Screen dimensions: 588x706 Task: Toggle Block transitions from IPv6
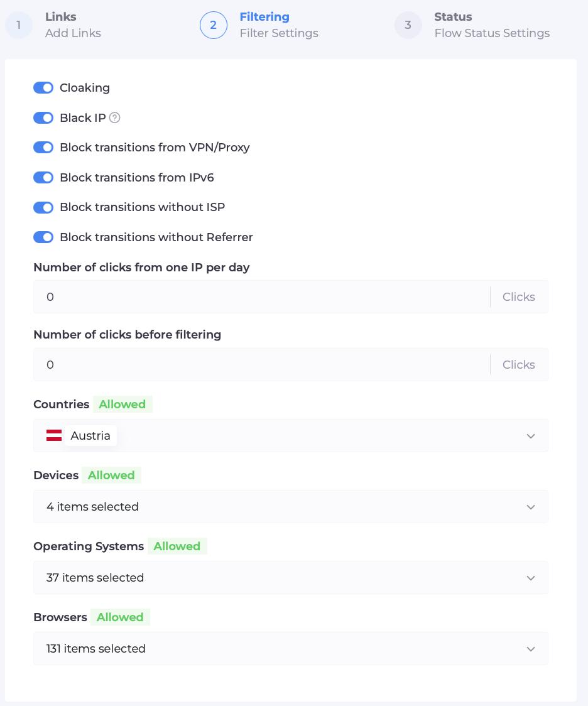coord(44,177)
